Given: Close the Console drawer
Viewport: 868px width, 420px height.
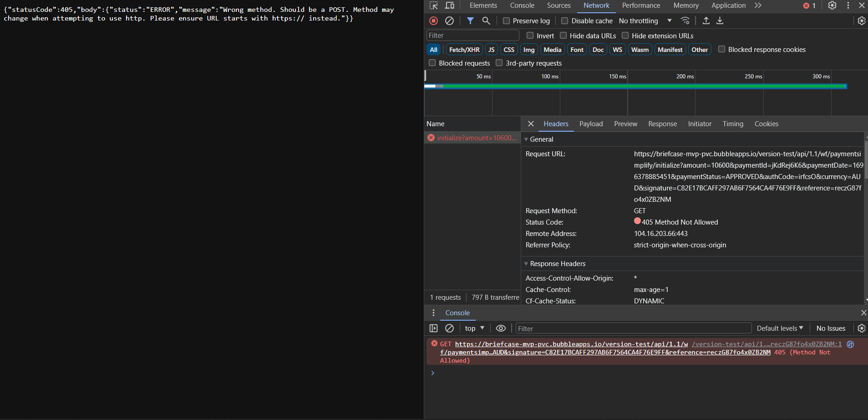Looking at the screenshot, I should (x=863, y=312).
